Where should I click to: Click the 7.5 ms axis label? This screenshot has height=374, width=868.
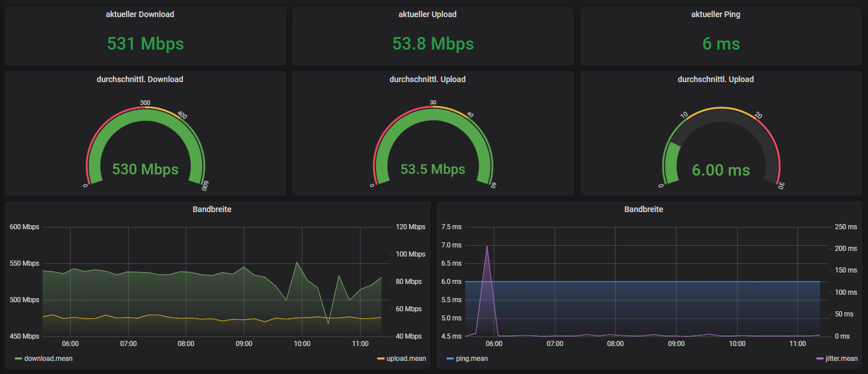tap(452, 227)
